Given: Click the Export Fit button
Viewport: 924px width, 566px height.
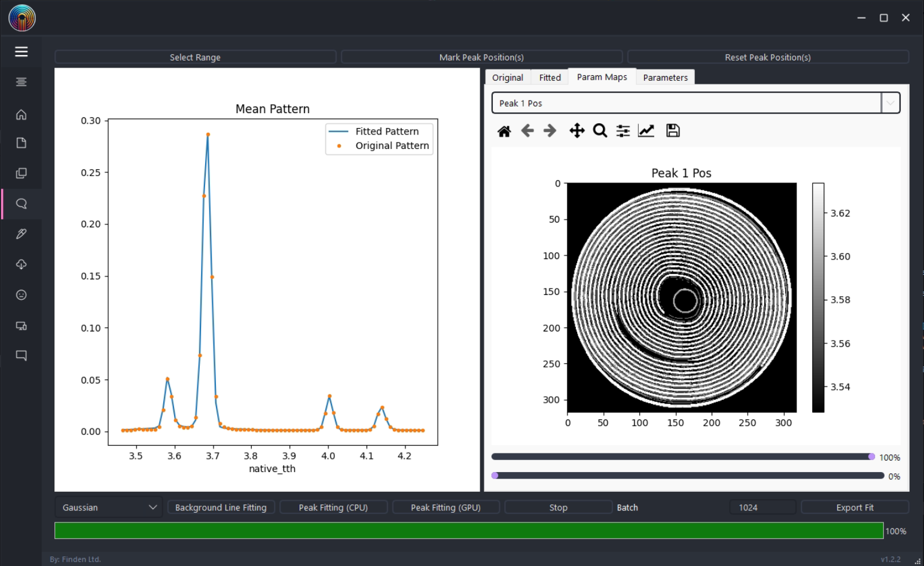Looking at the screenshot, I should [x=855, y=507].
